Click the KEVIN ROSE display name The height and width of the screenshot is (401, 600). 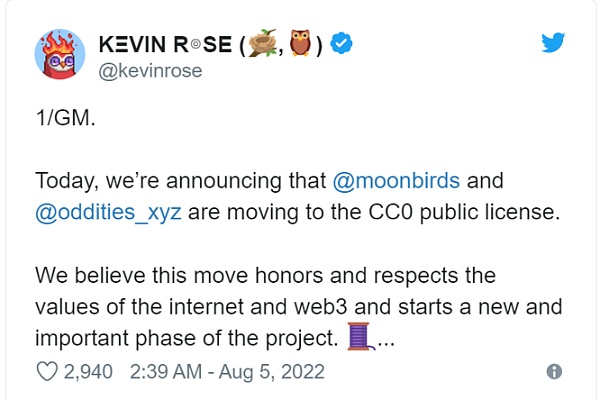tap(165, 45)
